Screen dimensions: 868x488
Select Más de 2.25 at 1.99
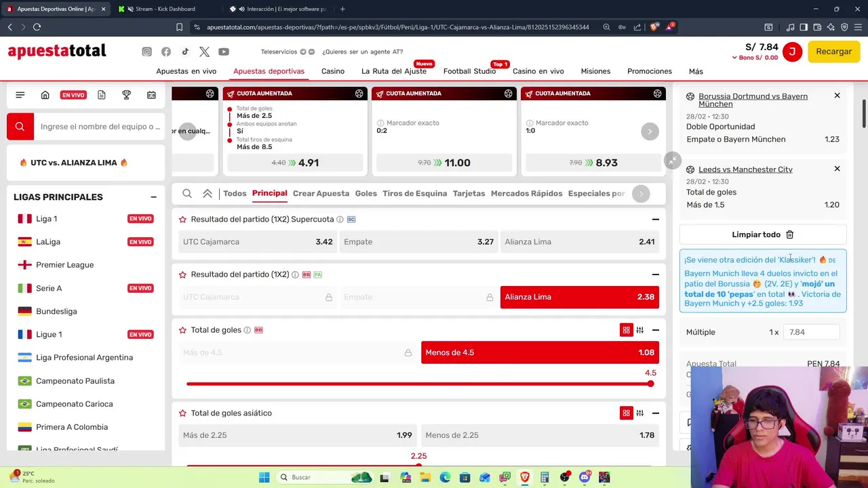[x=298, y=435]
